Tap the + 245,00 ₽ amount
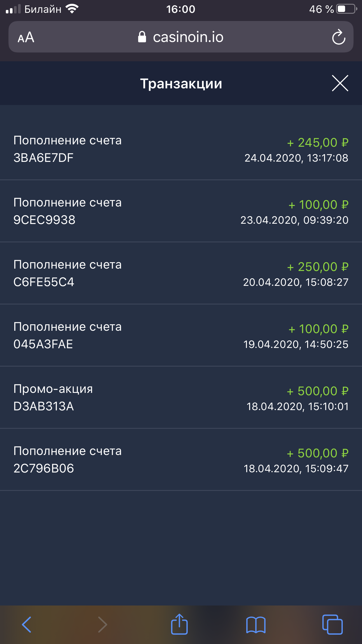 pyautogui.click(x=317, y=143)
